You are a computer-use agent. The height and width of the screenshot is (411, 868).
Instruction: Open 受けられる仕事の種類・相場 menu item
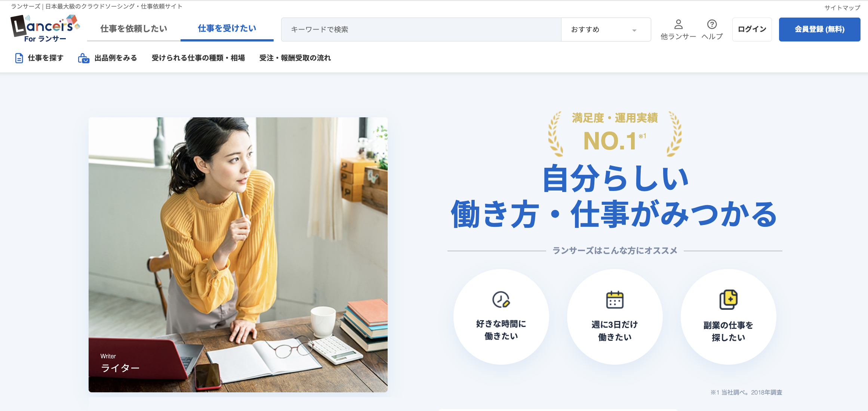198,58
